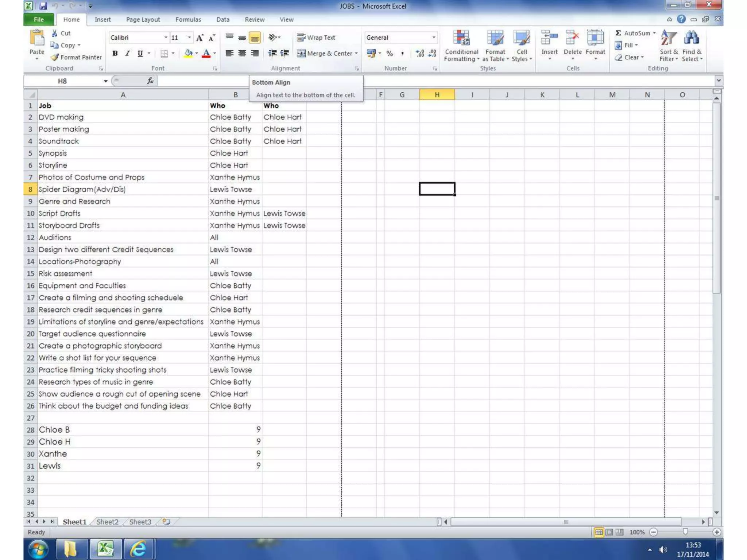Toggle Italic formatting

[127, 54]
